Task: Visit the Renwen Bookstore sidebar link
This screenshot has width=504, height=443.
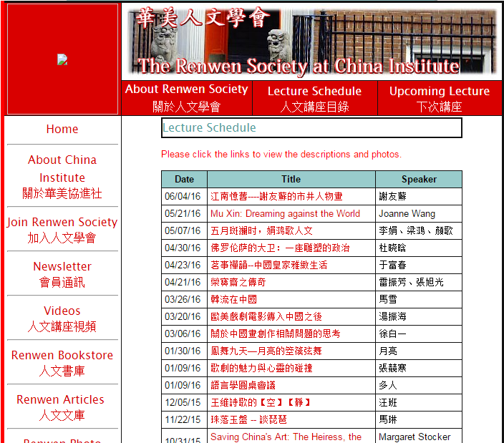Action: tap(62, 363)
